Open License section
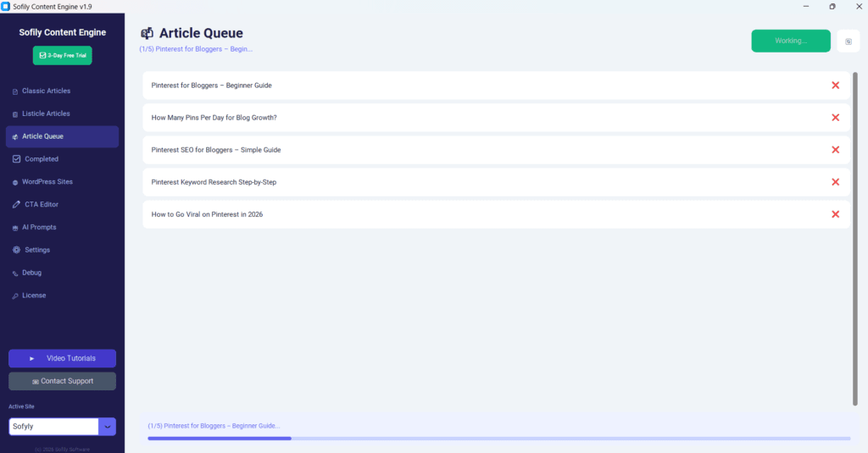 (x=62, y=296)
